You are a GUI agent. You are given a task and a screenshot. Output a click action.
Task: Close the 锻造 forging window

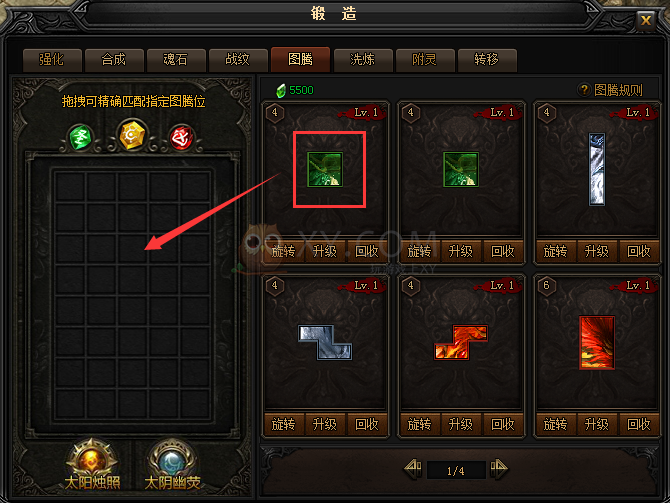pyautogui.click(x=646, y=20)
